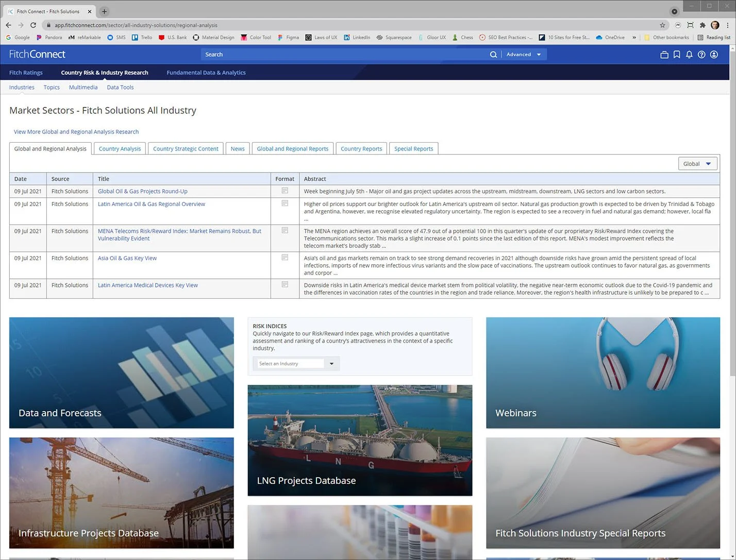Open the briefcase portfolio icon
Image resolution: width=736 pixels, height=560 pixels.
tap(664, 55)
